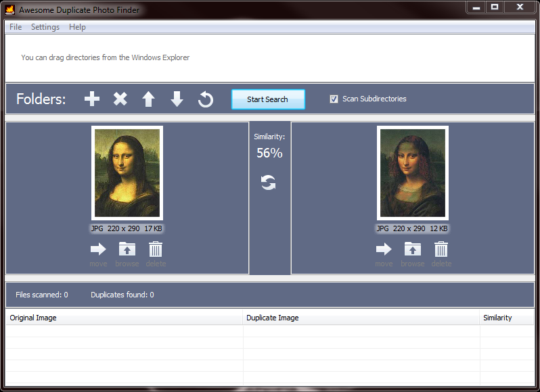
Task: Click the 'JPG 220 x 290 12 KB' label
Action: tap(412, 228)
